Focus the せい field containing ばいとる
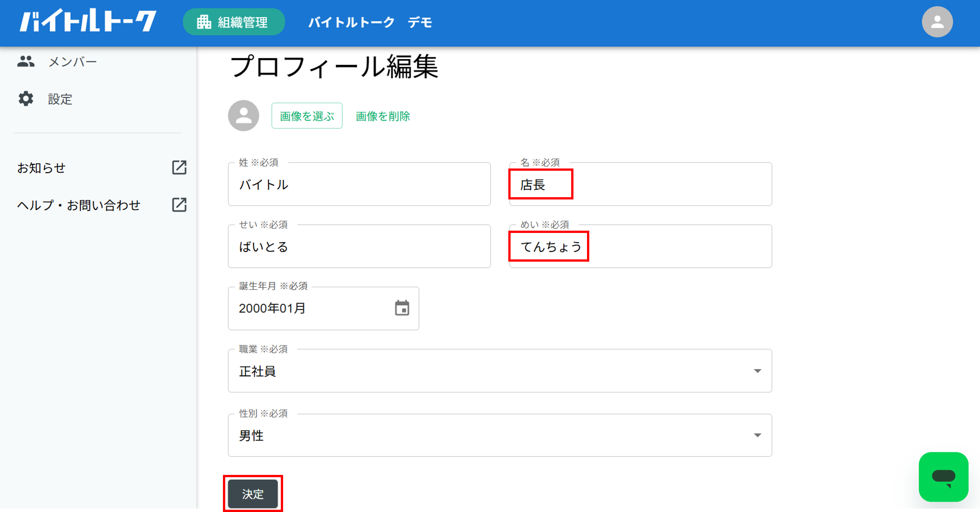The height and width of the screenshot is (512, 980). pos(359,246)
